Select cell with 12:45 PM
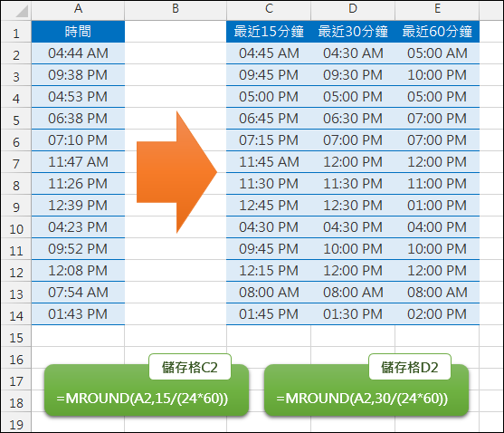Viewport: 504px width, 433px height. click(x=269, y=206)
